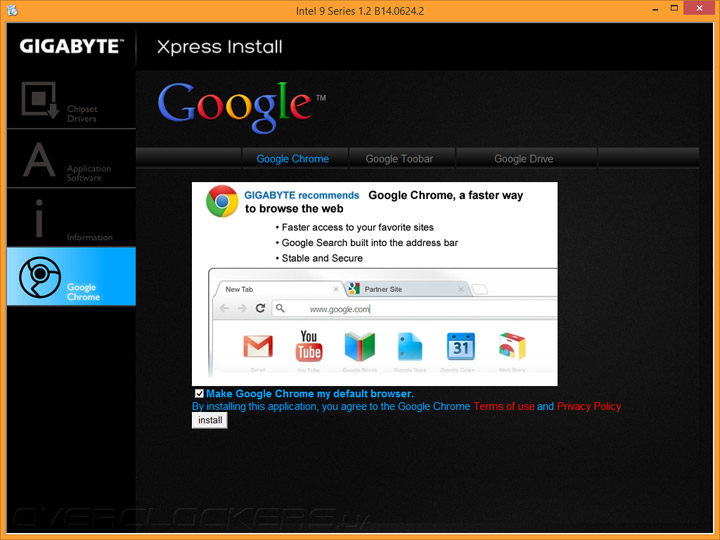
Task: Open the Application Software section
Action: click(x=71, y=159)
